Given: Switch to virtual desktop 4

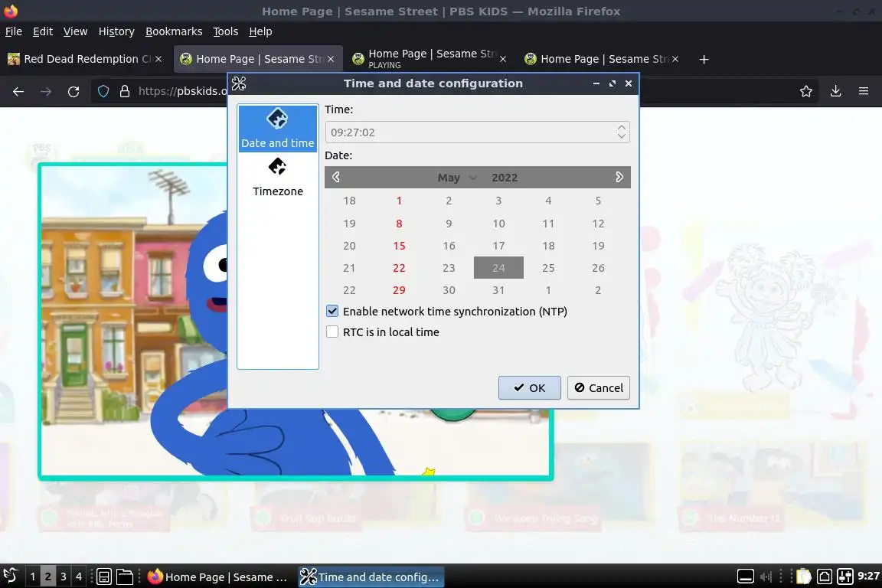Looking at the screenshot, I should (x=79, y=577).
